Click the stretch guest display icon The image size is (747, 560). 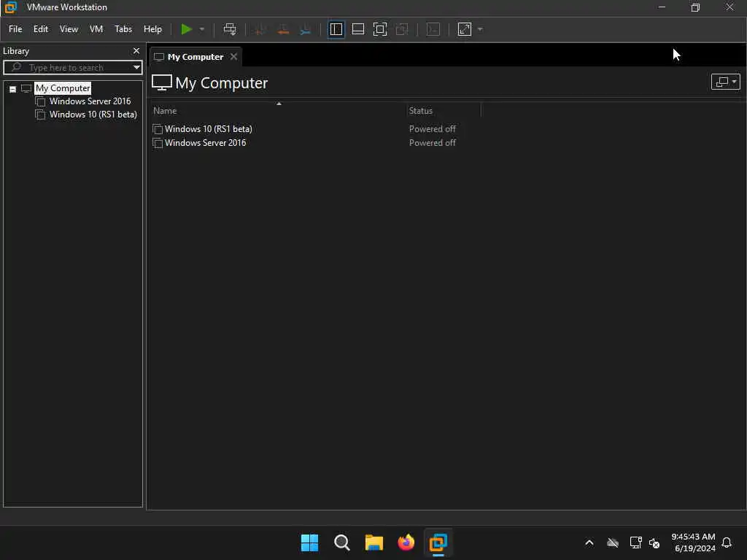pos(465,29)
